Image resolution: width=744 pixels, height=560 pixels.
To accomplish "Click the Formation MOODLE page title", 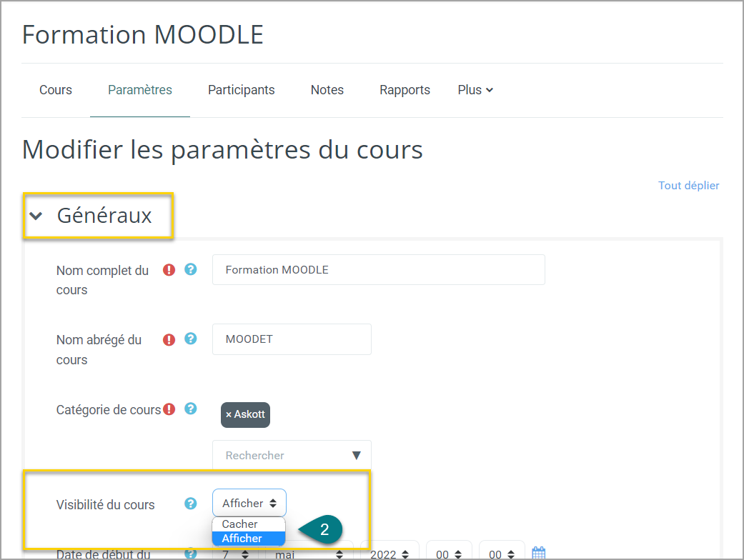I will 143,34.
